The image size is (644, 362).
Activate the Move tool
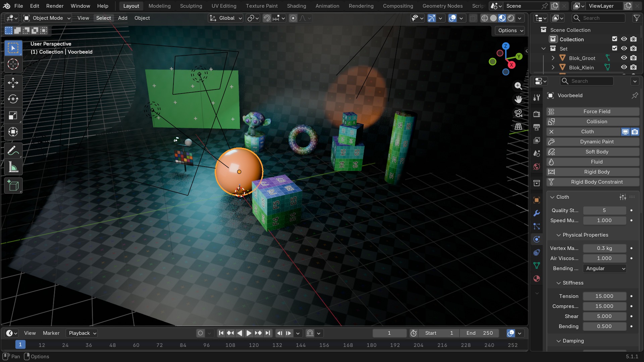pyautogui.click(x=13, y=82)
